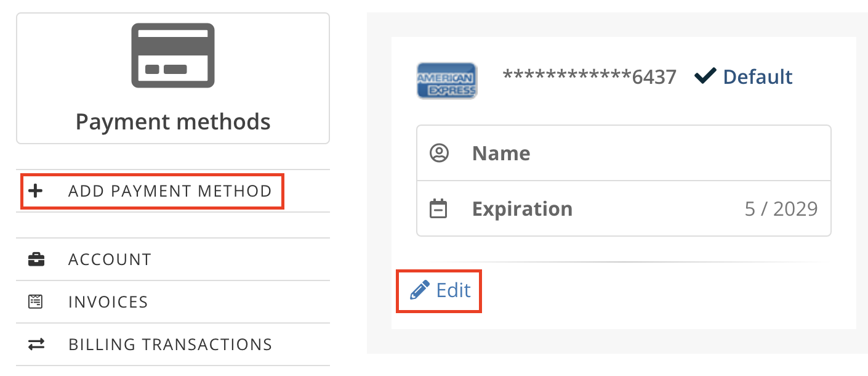Click the pencil icon next to Edit
Viewport: 868px width, 376px height.
[419, 290]
